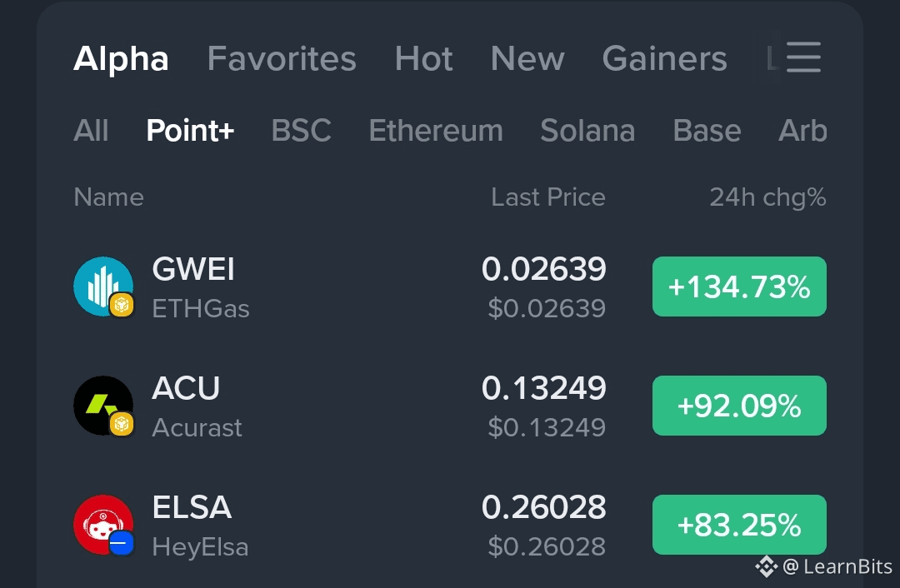Viewport: 900px width, 588px height.
Task: Toggle GWEI +134.73% change badge
Action: pos(739,287)
